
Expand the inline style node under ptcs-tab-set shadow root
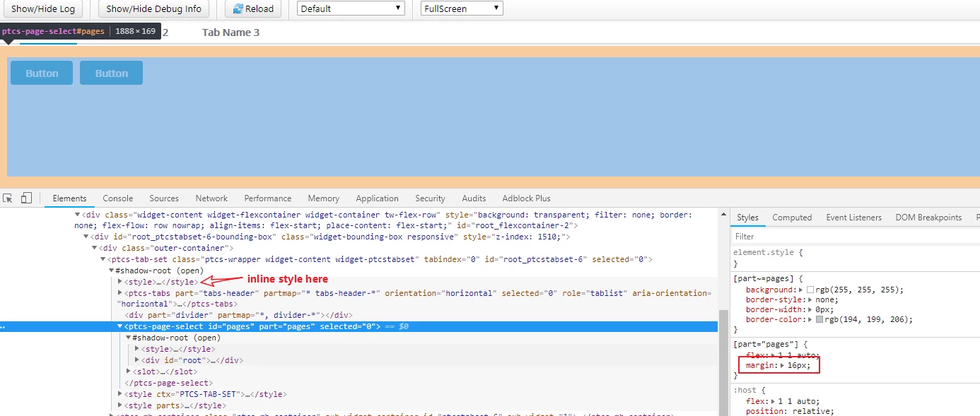pyautogui.click(x=120, y=282)
